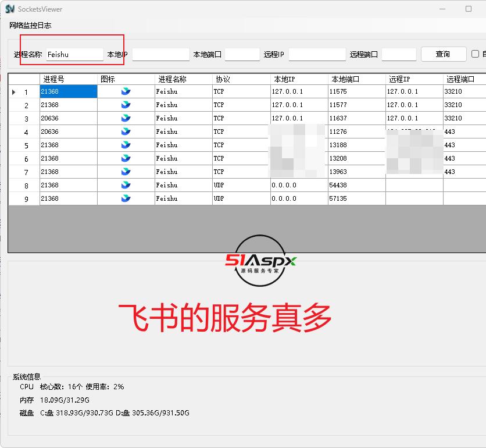Screen dimensions: 486x448
Task: Click process ID 20636 in row 3
Action: [x=69, y=118]
